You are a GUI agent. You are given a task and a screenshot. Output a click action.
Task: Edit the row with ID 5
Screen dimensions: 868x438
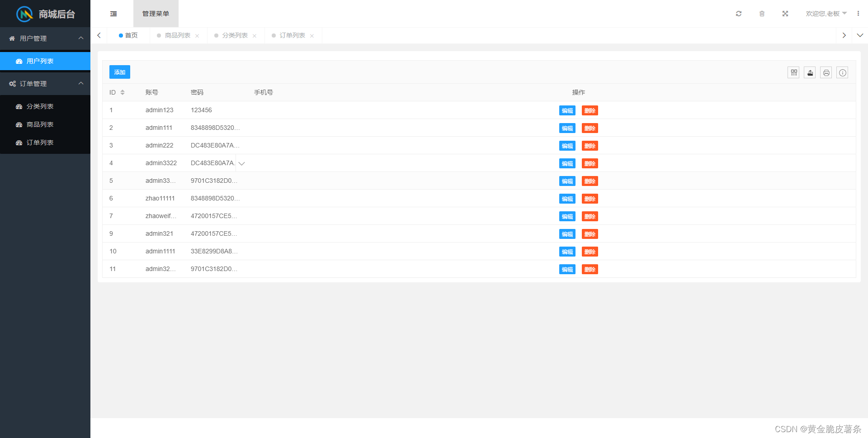coord(567,181)
